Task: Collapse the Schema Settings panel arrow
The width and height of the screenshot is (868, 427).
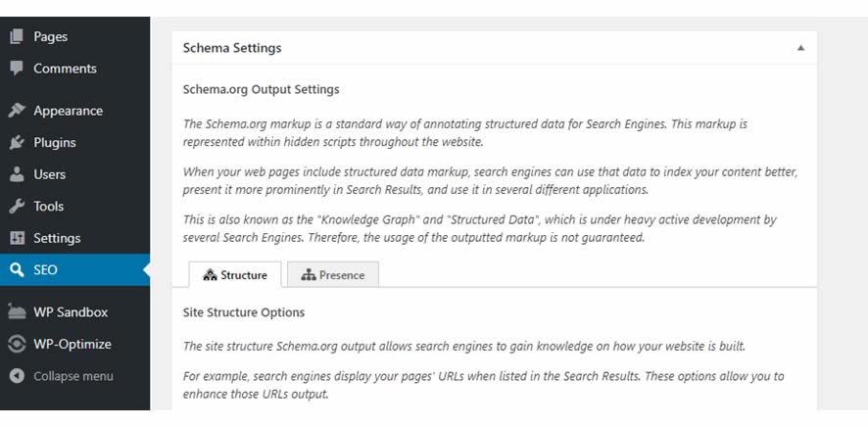Action: point(800,48)
